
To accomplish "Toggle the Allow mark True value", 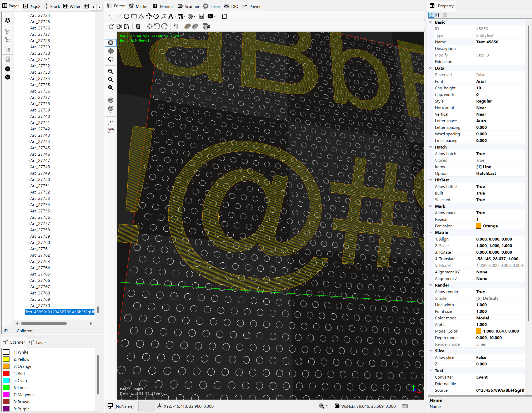I will [480, 213].
